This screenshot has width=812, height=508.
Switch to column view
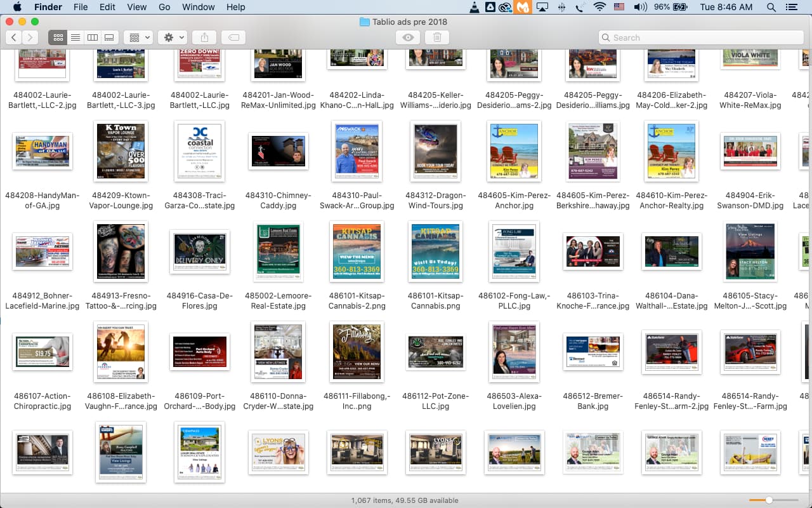pos(92,37)
